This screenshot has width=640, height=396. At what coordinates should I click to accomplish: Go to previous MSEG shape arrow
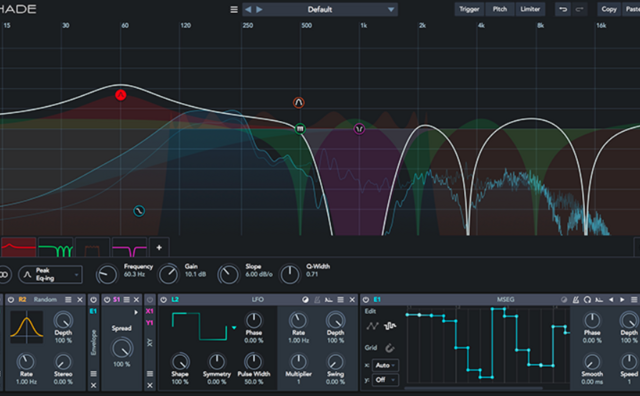coord(611,300)
